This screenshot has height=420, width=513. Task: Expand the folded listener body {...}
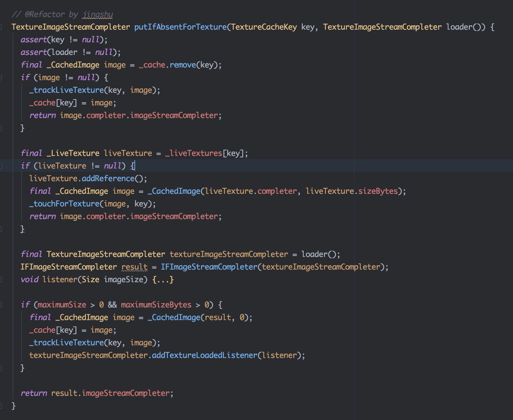click(x=163, y=279)
